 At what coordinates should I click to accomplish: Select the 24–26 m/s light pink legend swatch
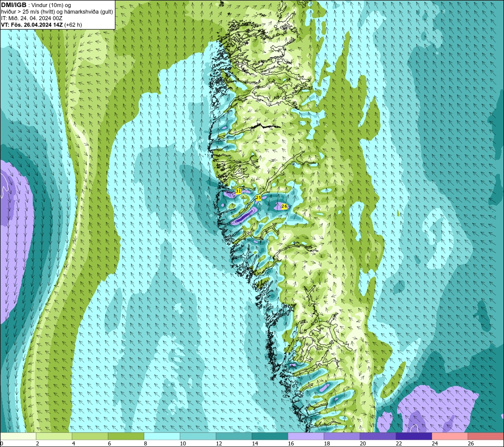(x=450, y=436)
